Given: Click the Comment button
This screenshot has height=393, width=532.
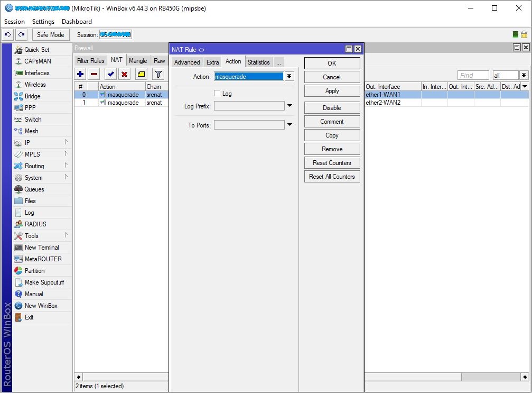Looking at the screenshot, I should 332,122.
